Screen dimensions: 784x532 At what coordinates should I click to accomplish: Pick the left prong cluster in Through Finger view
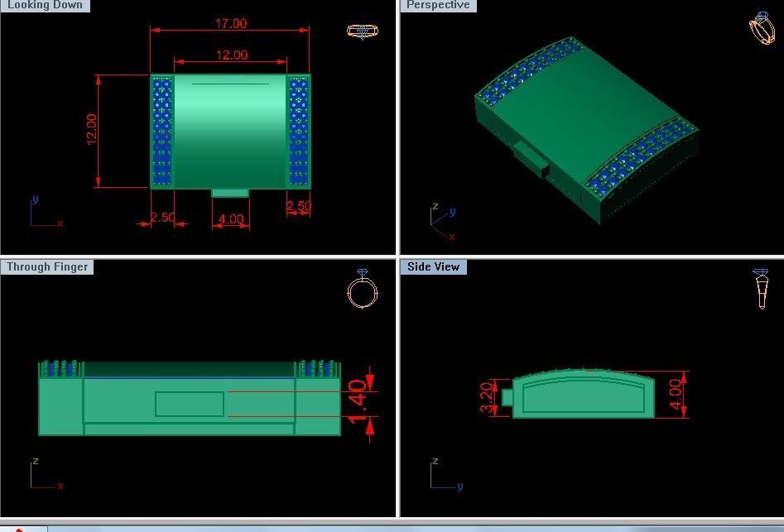click(x=61, y=369)
